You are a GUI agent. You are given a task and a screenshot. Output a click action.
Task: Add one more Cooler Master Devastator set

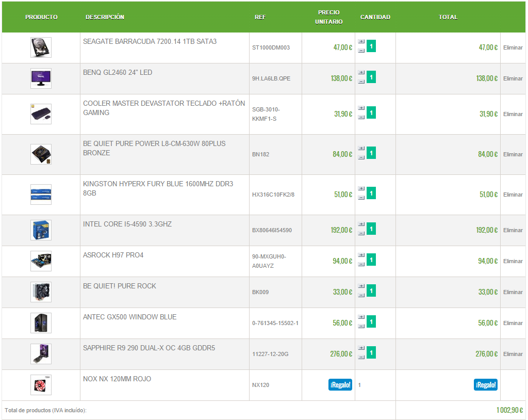coord(361,108)
